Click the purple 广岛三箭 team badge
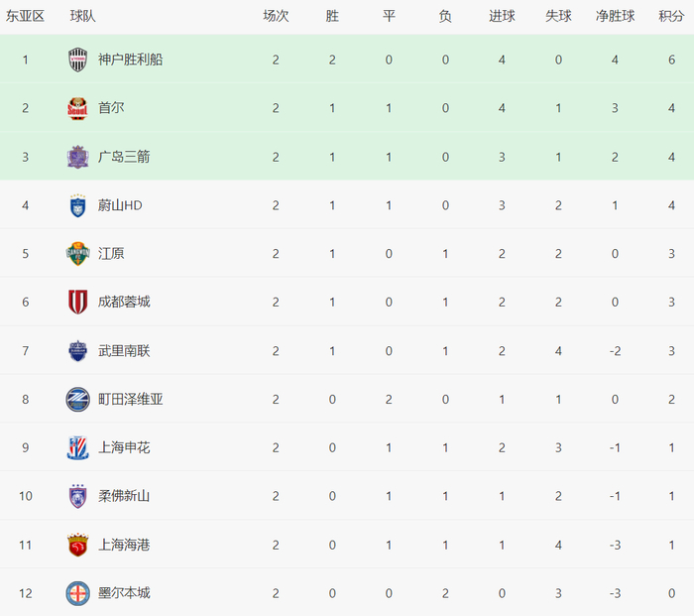This screenshot has height=616, width=694. (x=78, y=157)
